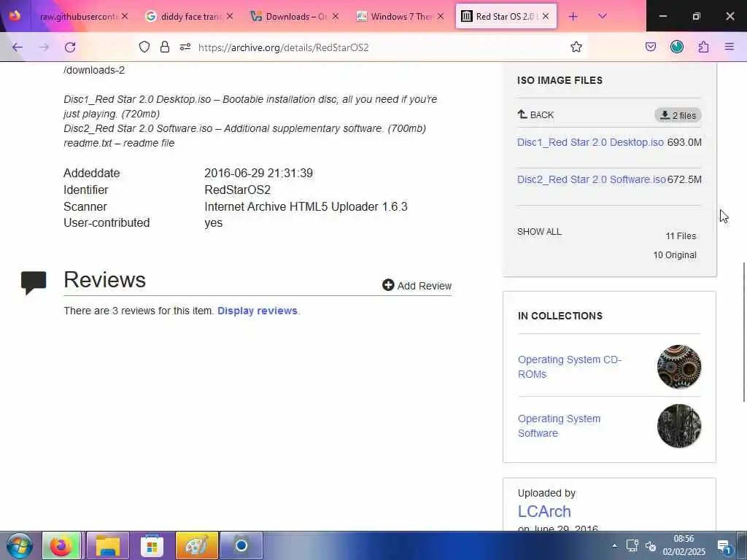The image size is (747, 560).
Task: Open a new tab with plus icon
Action: coord(573,17)
